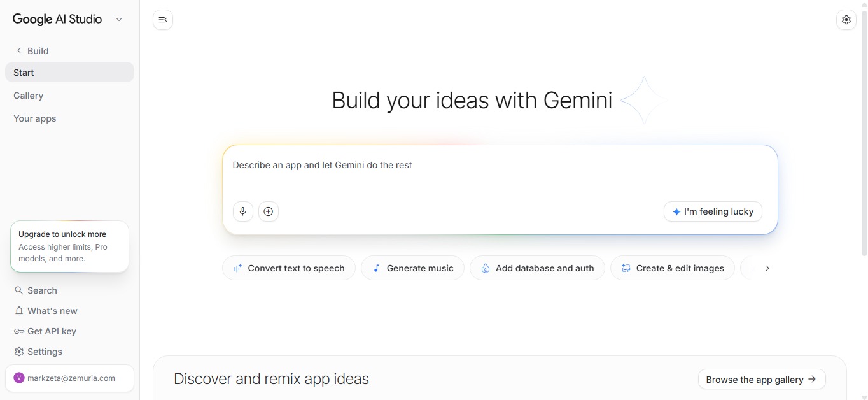Click the purple account avatar icon
The height and width of the screenshot is (400, 868).
[x=18, y=378]
